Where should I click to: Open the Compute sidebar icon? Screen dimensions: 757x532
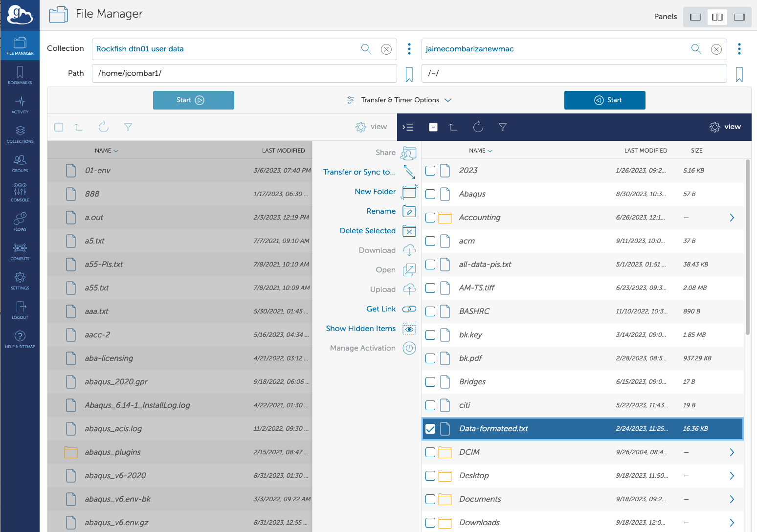click(x=20, y=251)
